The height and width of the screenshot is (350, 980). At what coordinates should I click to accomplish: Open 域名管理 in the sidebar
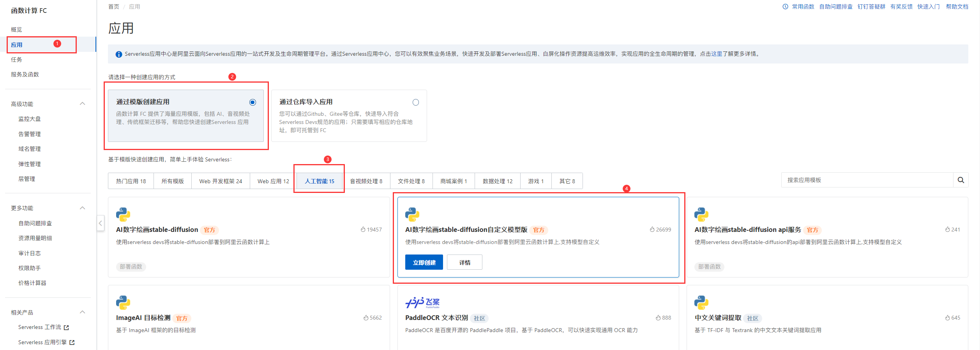point(30,149)
